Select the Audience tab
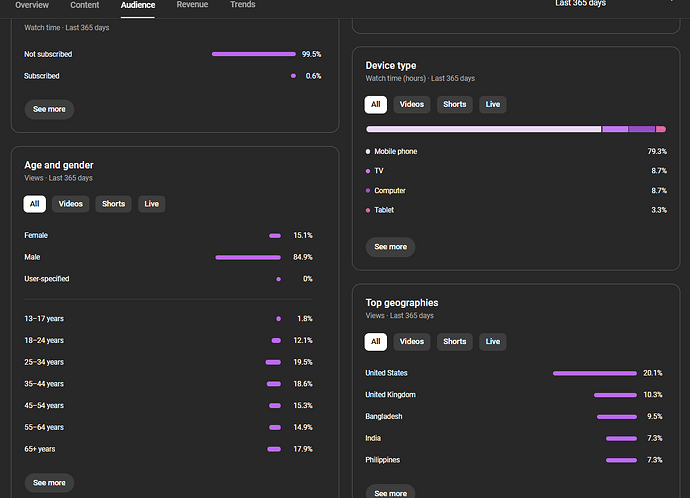The image size is (690, 498). click(x=138, y=5)
